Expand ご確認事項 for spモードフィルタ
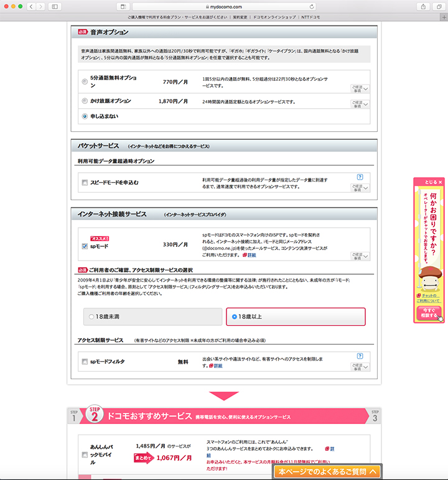448x480 pixels. click(x=360, y=367)
